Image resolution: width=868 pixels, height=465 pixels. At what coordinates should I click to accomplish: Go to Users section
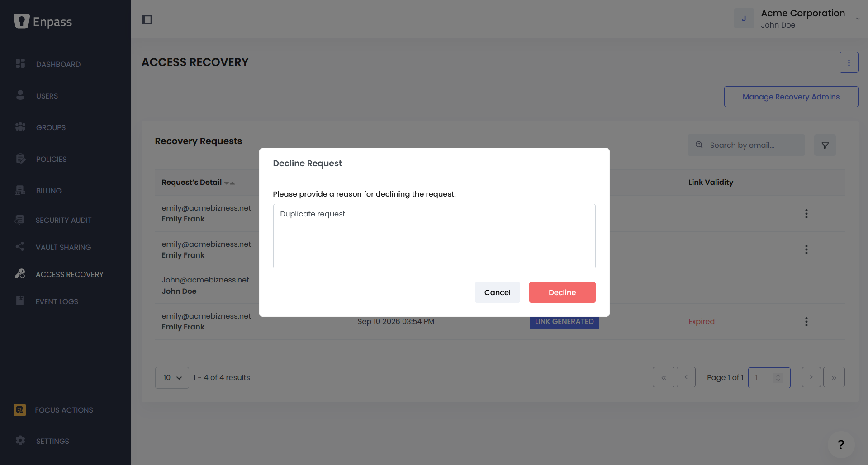coord(47,96)
